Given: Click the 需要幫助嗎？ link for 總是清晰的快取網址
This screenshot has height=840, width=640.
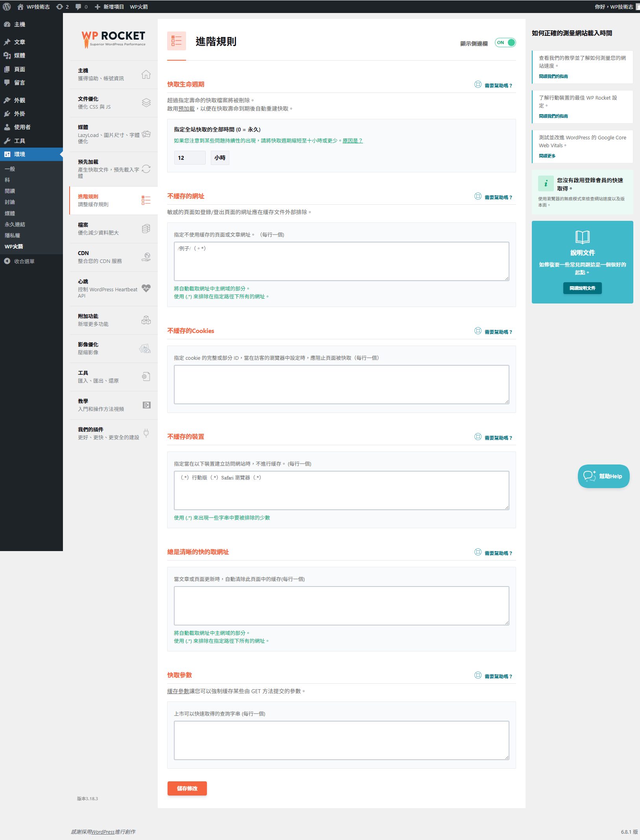Looking at the screenshot, I should (498, 554).
